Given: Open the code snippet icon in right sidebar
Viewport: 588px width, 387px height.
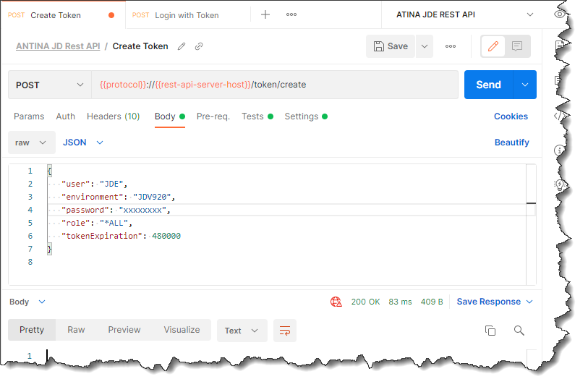Looking at the screenshot, I should [559, 116].
